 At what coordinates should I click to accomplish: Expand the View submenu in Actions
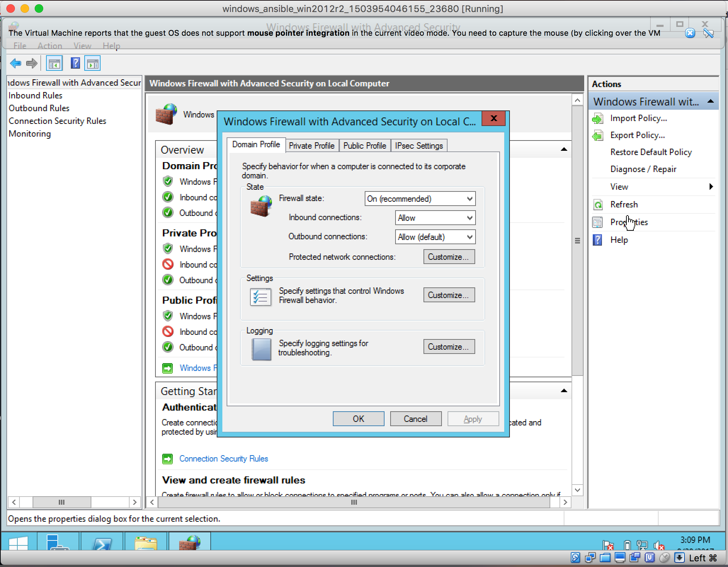click(711, 187)
